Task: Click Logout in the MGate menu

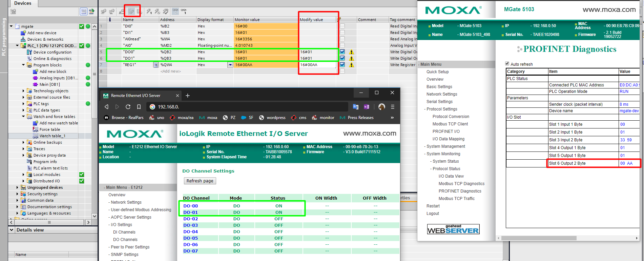Action: pyautogui.click(x=433, y=213)
